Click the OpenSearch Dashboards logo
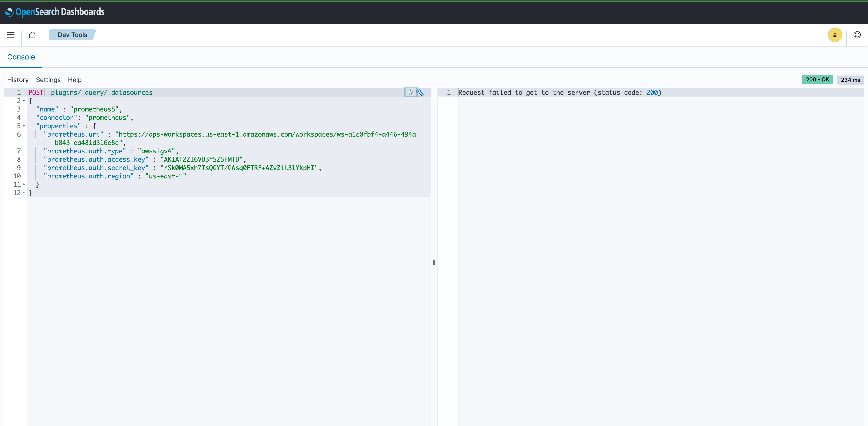868x426 pixels. coord(54,12)
